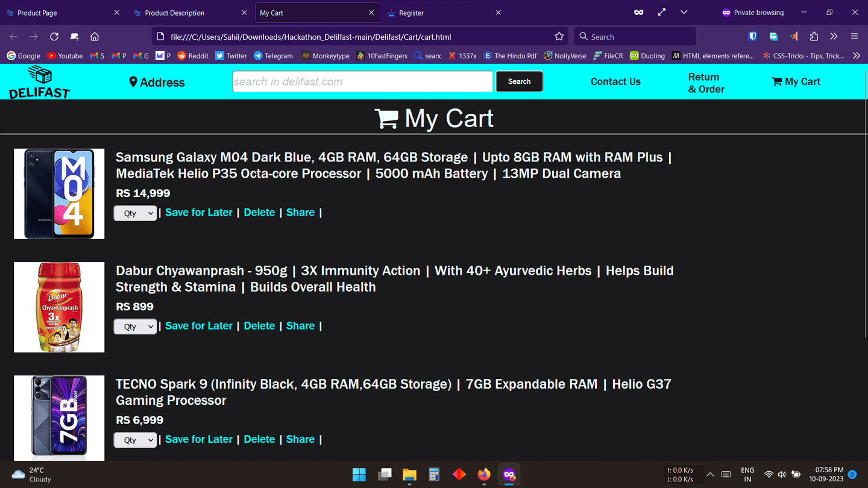Open the browser extensions puzzle icon
This screenshot has height=488, width=868.
tap(814, 37)
